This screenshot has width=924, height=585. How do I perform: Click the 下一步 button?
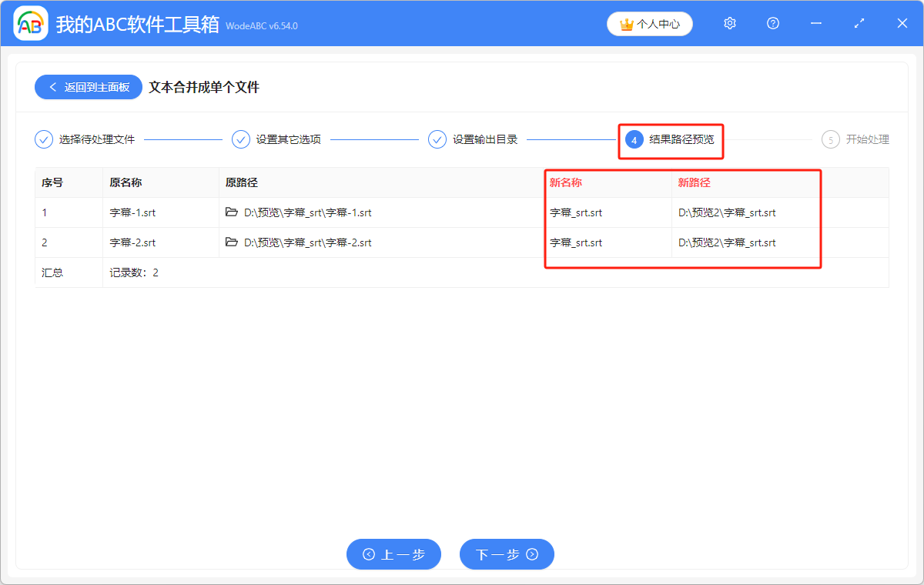[x=507, y=554]
